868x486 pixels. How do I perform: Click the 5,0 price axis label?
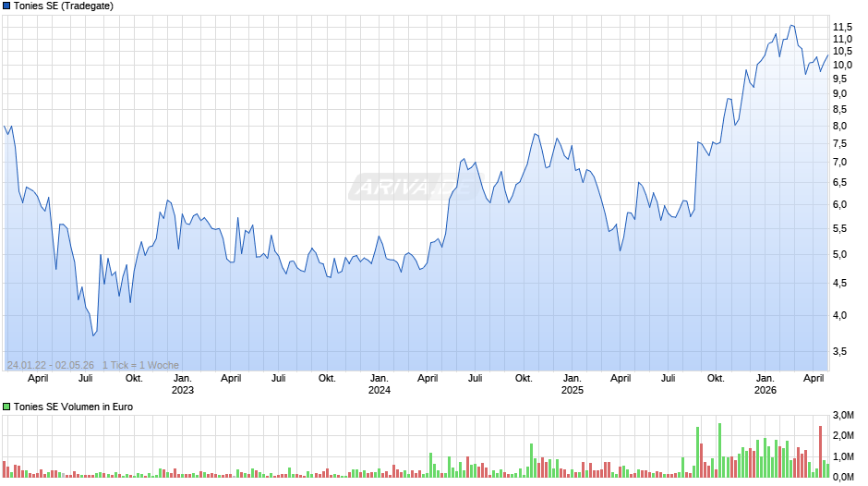pos(839,254)
